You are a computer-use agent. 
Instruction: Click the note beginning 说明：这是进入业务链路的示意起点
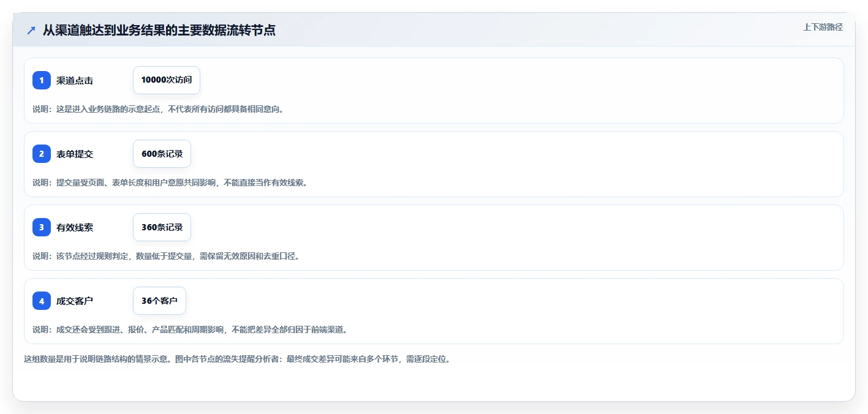(158, 109)
